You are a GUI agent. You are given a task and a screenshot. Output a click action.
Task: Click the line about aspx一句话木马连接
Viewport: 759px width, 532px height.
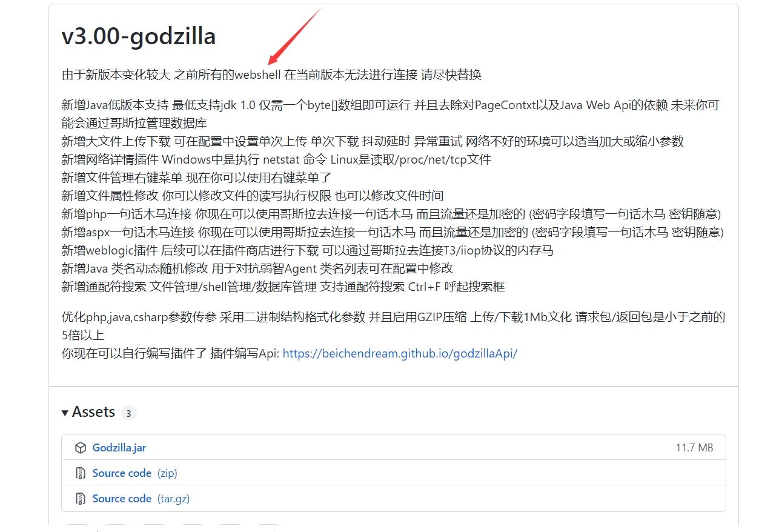tap(393, 232)
